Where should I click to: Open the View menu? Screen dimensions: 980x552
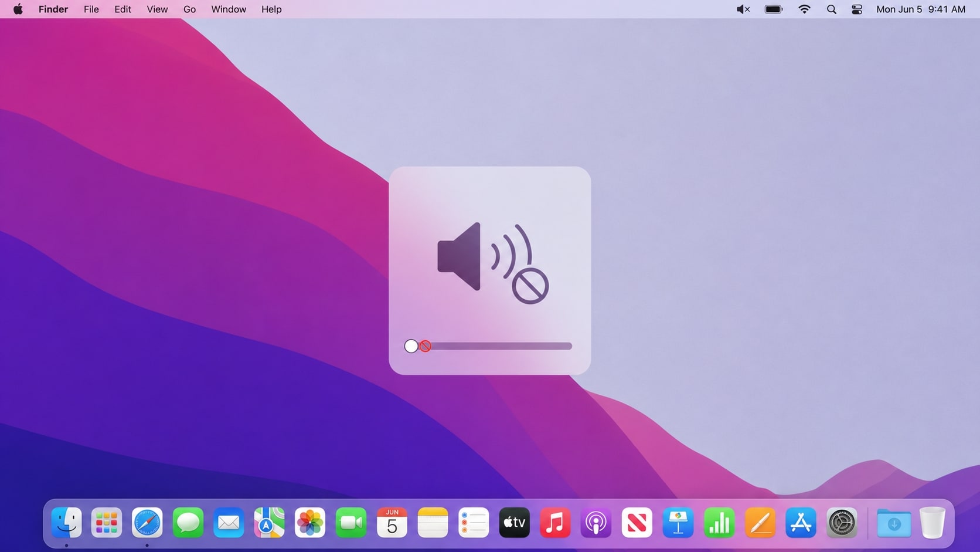[x=157, y=9]
